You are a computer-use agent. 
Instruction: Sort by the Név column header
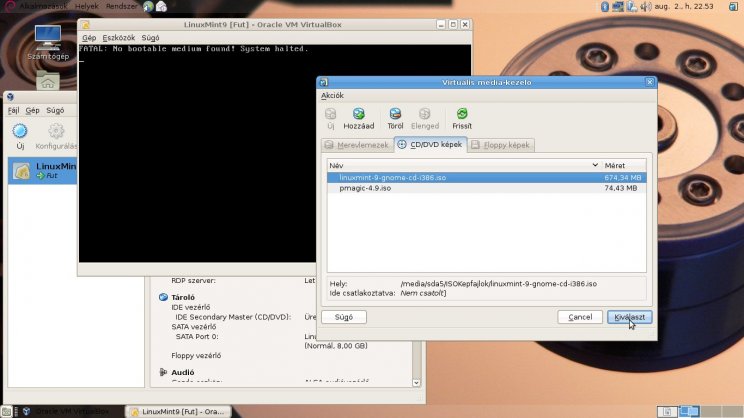coord(464,165)
